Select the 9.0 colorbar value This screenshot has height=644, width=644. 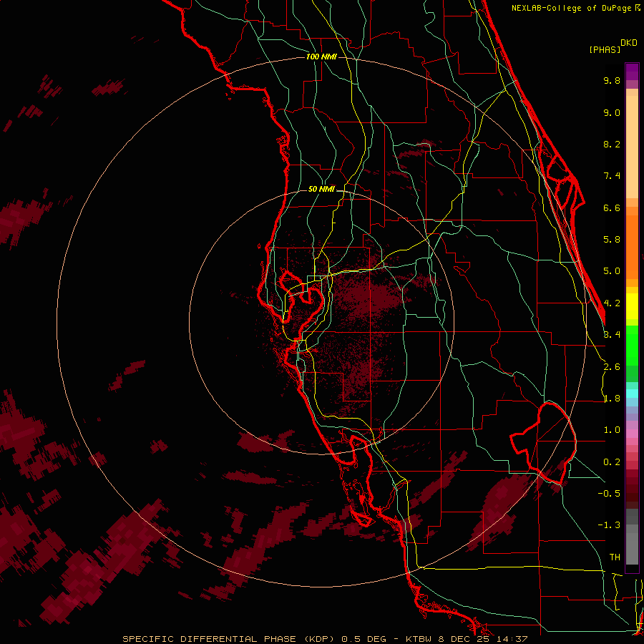click(612, 112)
